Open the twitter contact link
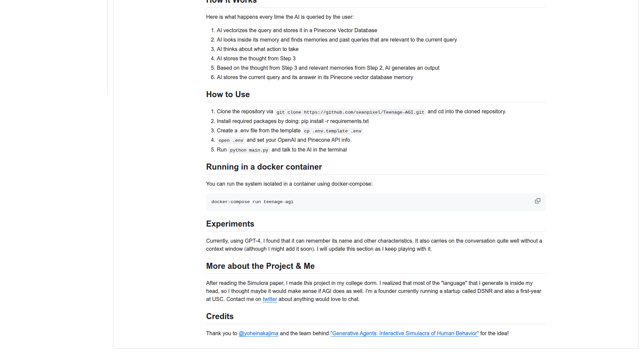The height and width of the screenshot is (362, 644). click(x=270, y=299)
